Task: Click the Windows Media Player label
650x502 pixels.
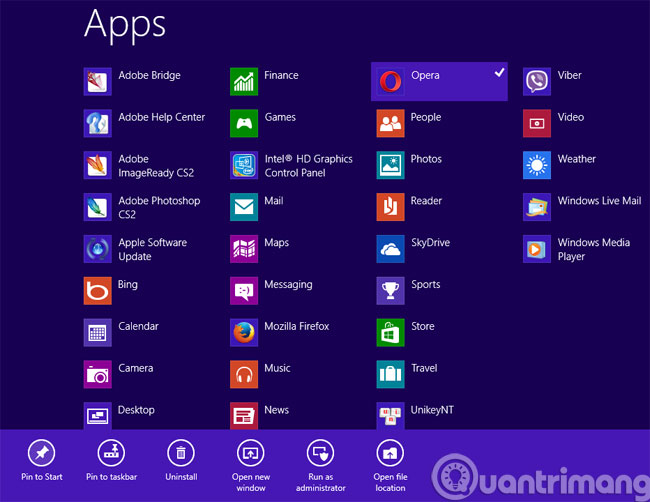Action: click(594, 250)
